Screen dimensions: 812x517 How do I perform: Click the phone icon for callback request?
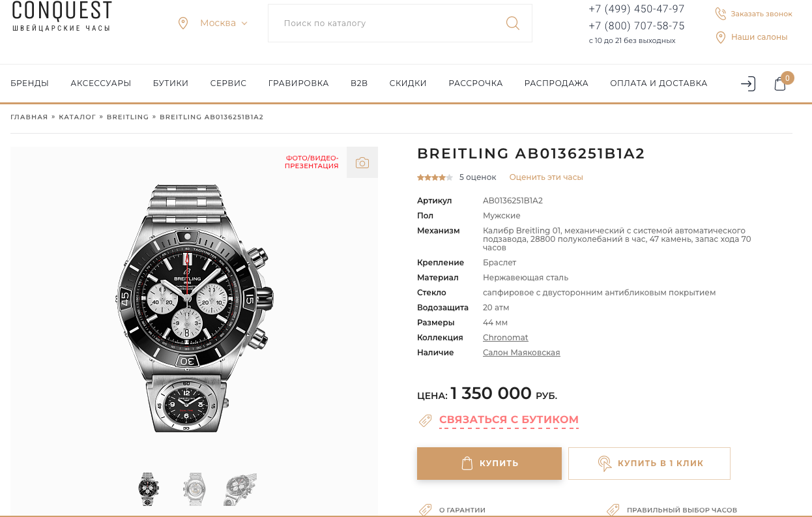pos(720,14)
